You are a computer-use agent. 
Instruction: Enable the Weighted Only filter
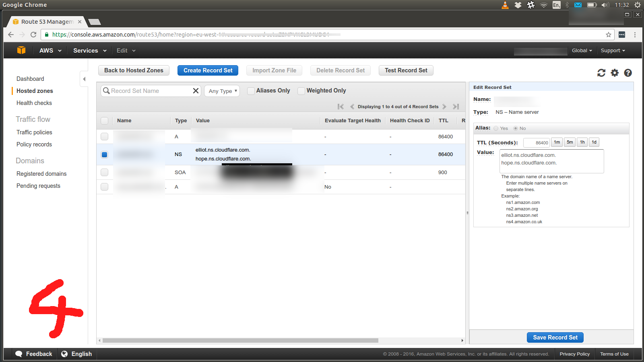pos(301,91)
